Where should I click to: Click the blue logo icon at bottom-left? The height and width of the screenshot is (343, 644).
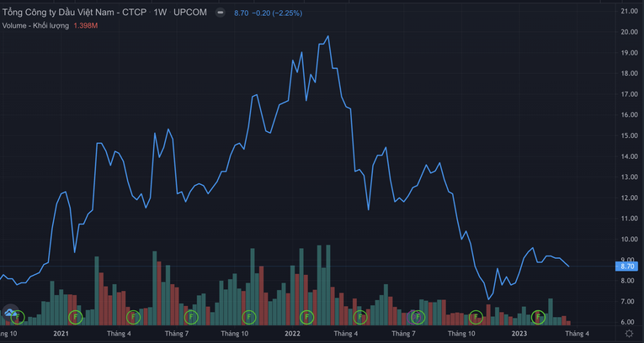tap(10, 314)
